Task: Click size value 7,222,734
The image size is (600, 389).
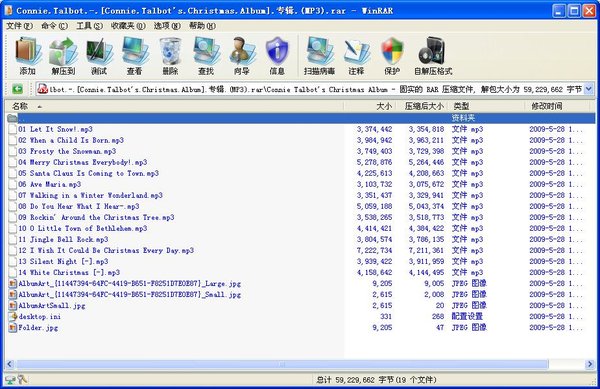Action: tap(374, 251)
